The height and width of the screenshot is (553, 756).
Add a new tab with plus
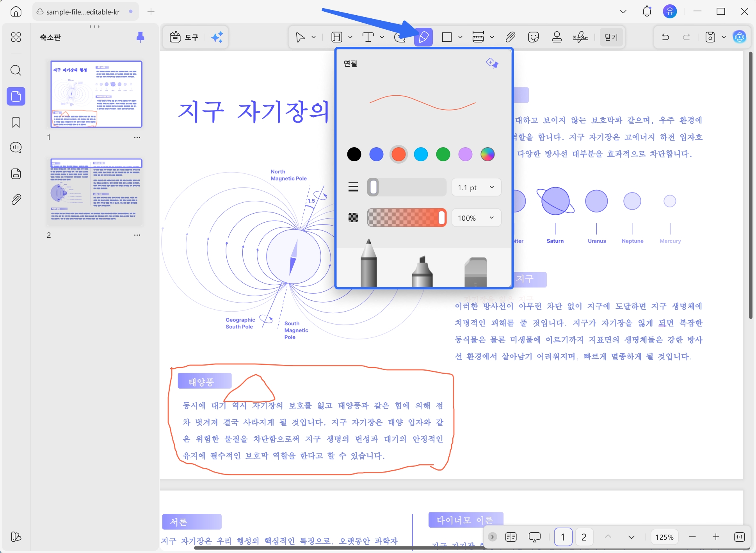click(x=151, y=12)
